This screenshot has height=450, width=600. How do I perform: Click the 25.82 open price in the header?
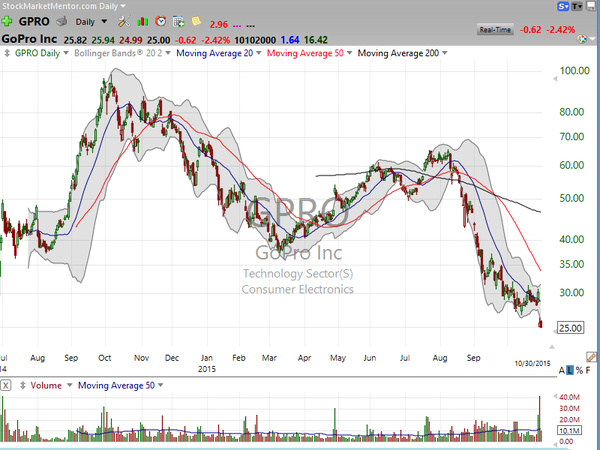[x=75, y=40]
